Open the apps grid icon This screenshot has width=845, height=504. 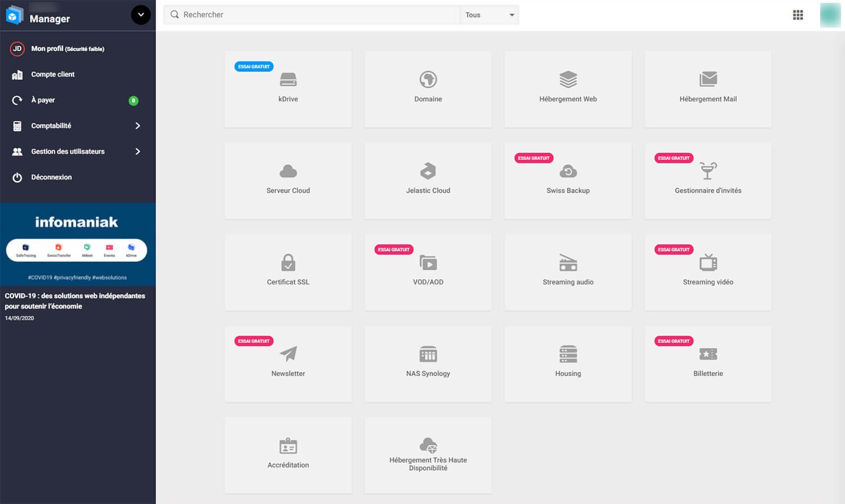(798, 15)
